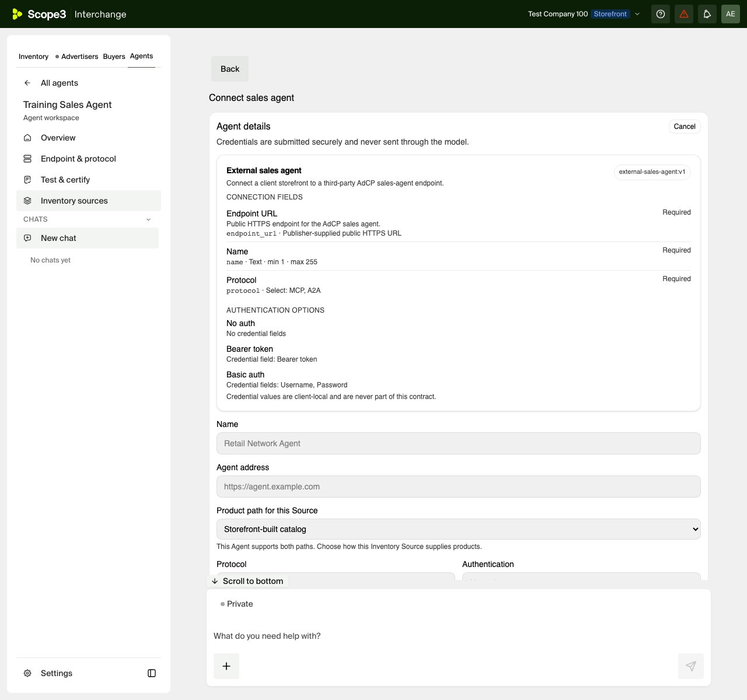Image resolution: width=747 pixels, height=700 pixels.
Task: Click the Interchange product label
Action: coord(100,14)
